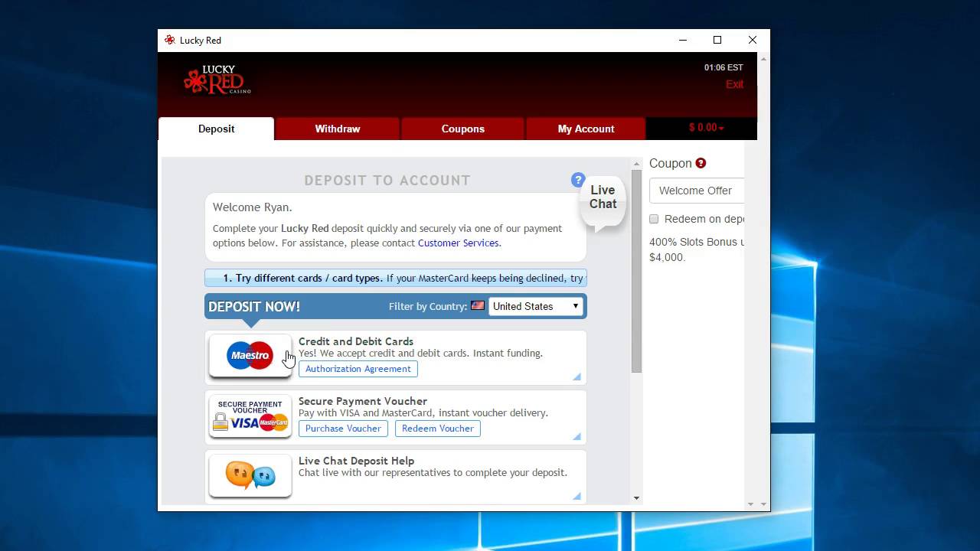Click the tips banner about different cards

(x=396, y=278)
